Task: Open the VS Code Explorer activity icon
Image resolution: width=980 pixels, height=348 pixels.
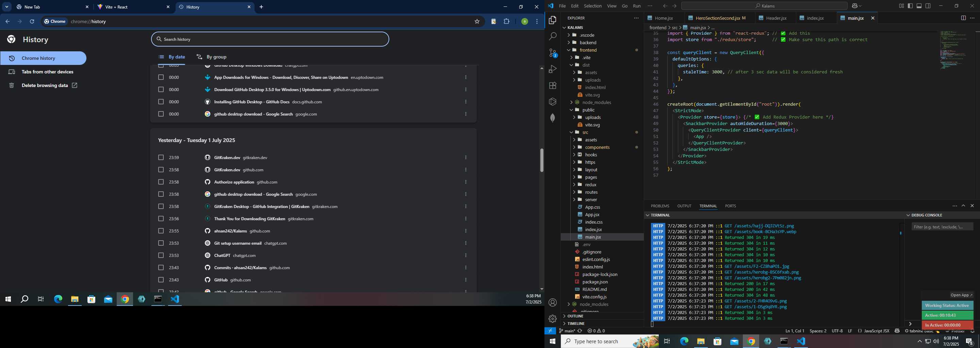Action: pos(552,20)
